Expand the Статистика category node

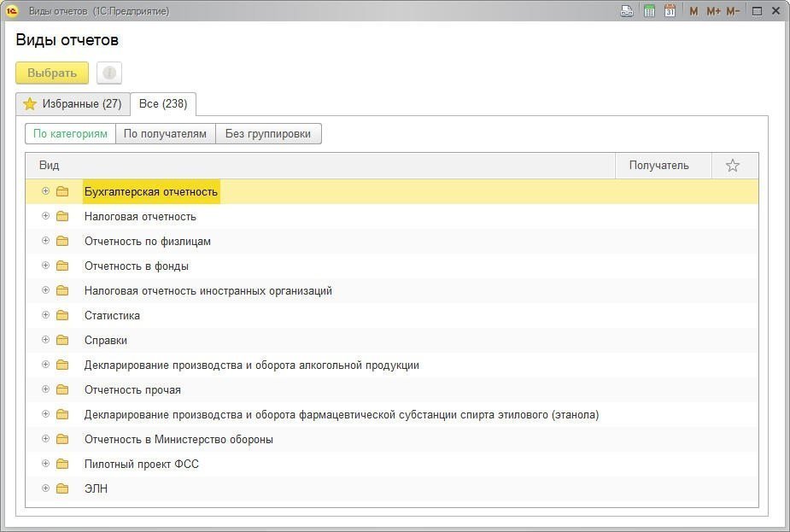point(46,315)
